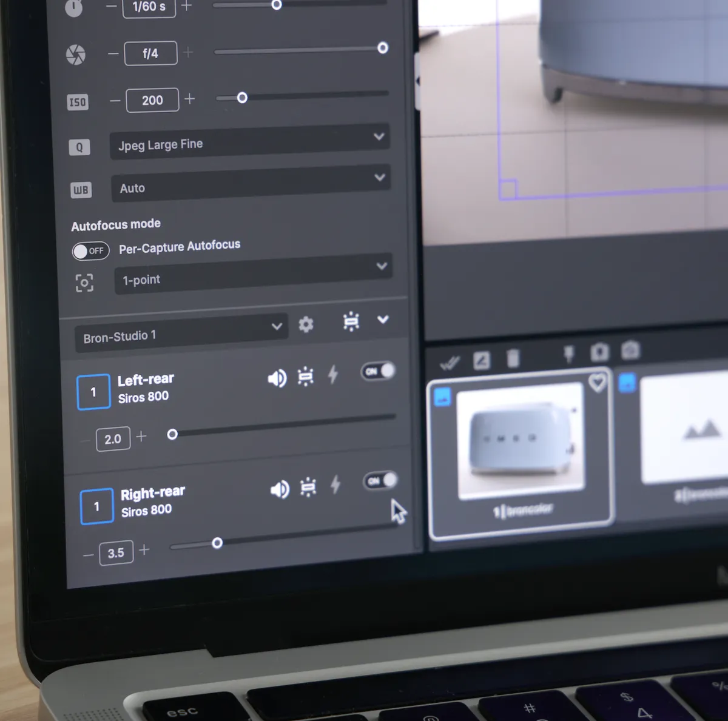Click the WB white balance icon
Image resolution: width=728 pixels, height=721 pixels.
click(x=81, y=190)
